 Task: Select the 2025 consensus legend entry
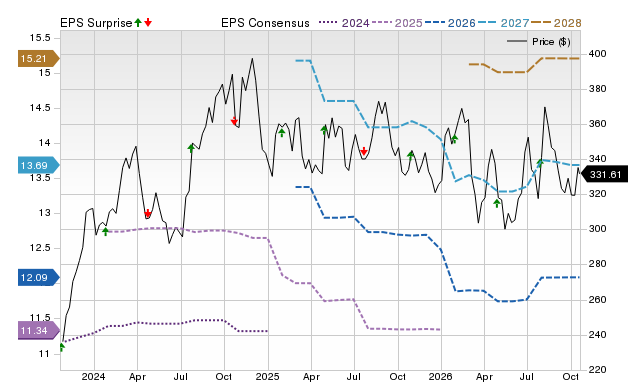pos(397,23)
